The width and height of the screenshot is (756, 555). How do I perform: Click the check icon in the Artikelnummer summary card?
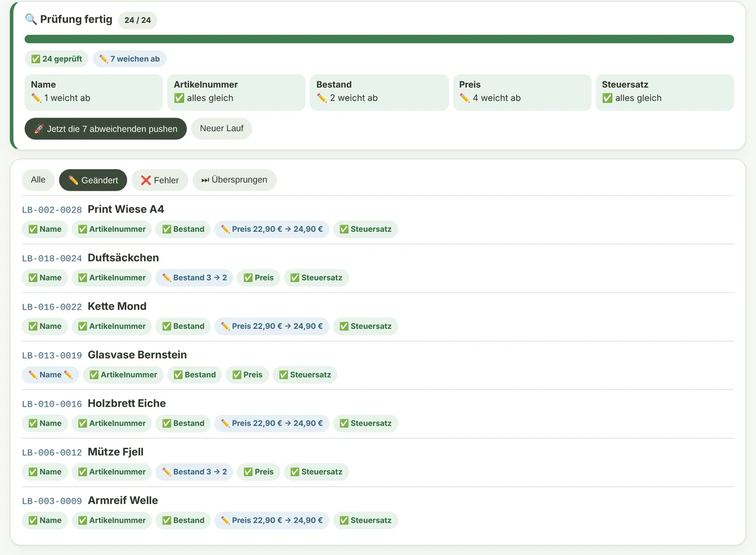click(179, 98)
